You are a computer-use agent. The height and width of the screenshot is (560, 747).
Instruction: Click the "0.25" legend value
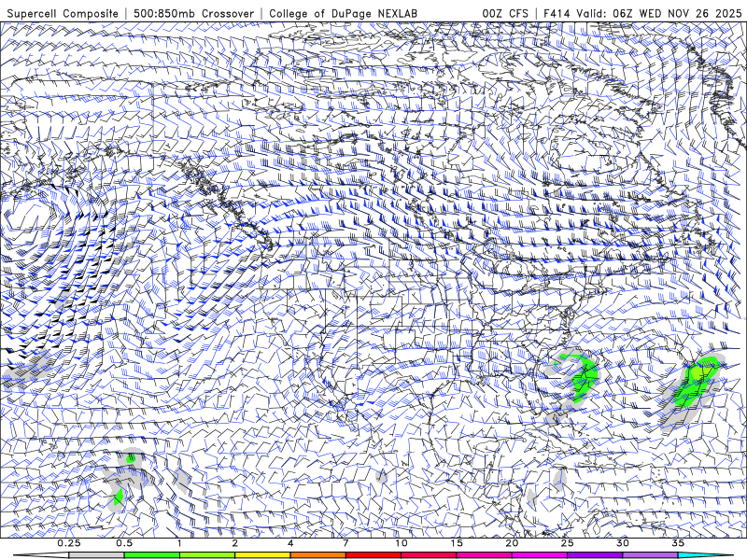69,543
